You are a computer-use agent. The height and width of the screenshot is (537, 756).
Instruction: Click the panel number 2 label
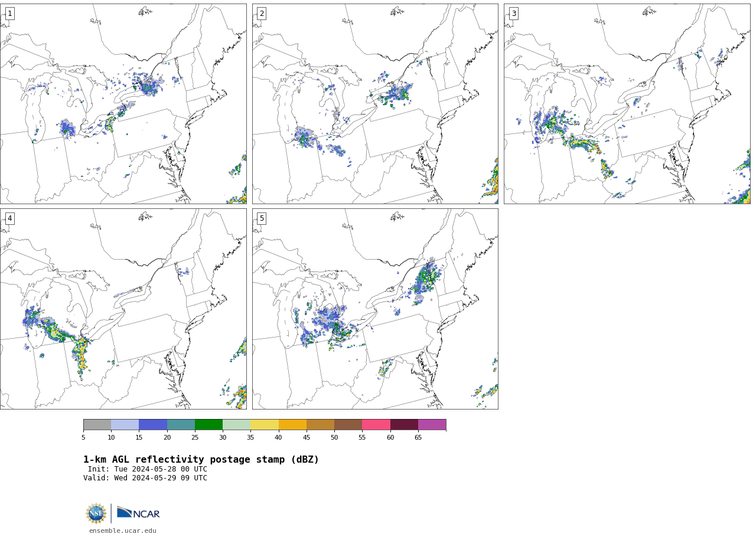coord(262,14)
